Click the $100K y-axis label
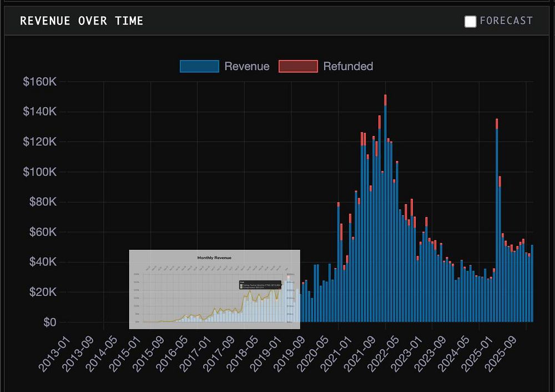 pos(39,172)
